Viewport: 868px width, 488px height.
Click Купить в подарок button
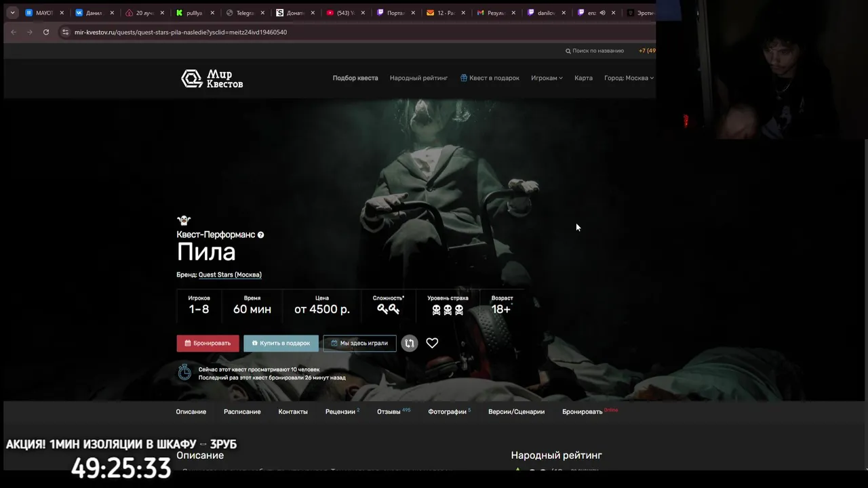pyautogui.click(x=281, y=343)
